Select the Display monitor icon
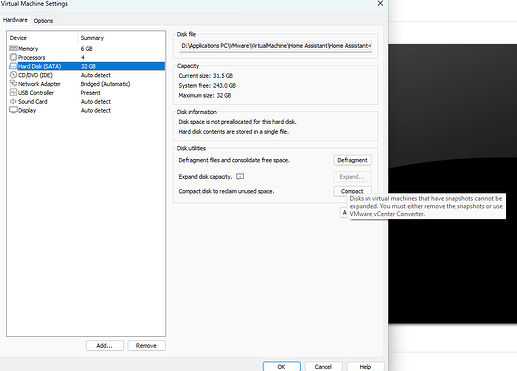Screen dimensions: 517x371 point(13,110)
